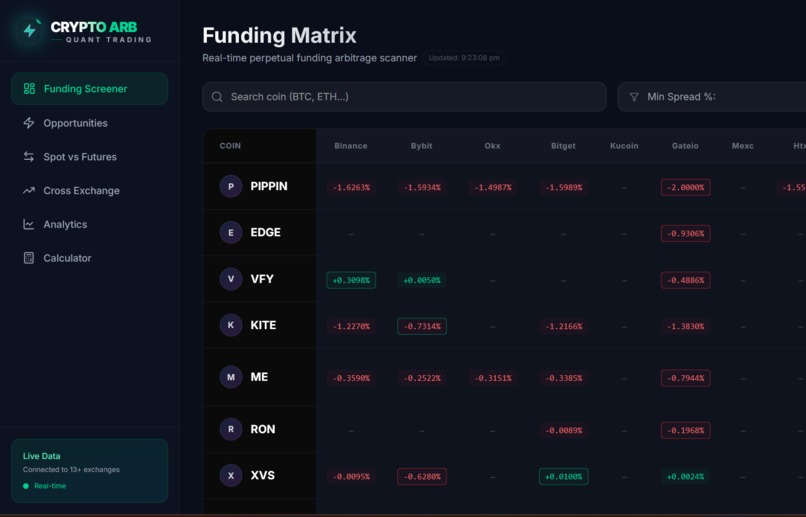The image size is (806, 517).
Task: Click the Cross Exchange trend line icon
Action: click(29, 191)
